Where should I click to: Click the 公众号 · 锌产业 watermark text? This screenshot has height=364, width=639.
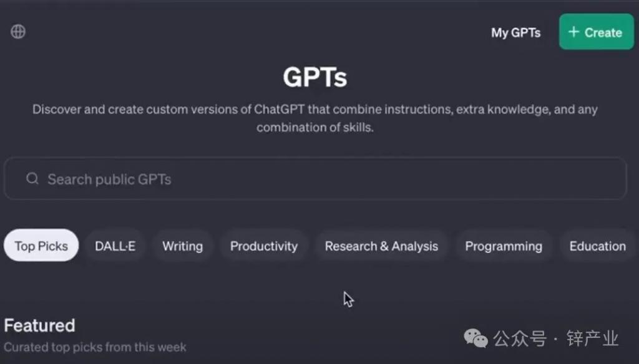(556, 338)
